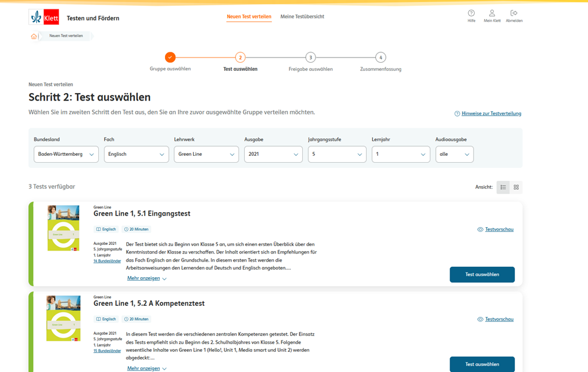Click step 4 Zusammenfassung circle
588x372 pixels.
point(381,57)
